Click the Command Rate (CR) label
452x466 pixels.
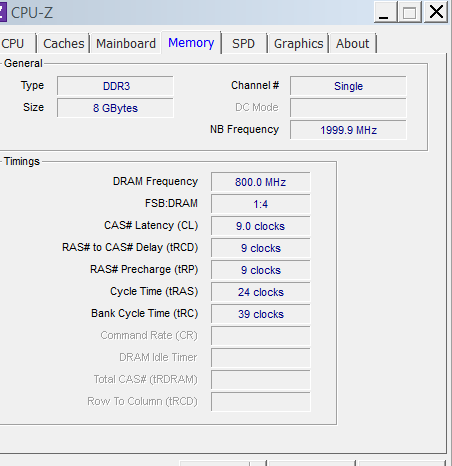point(149,336)
